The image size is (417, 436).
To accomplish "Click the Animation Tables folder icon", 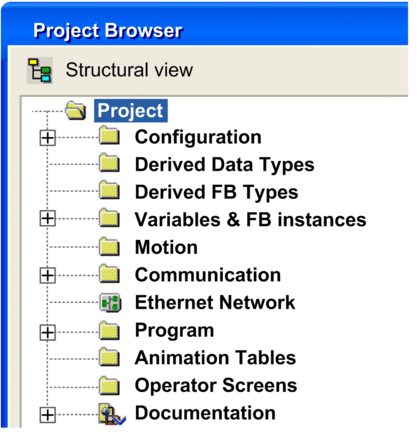I will point(110,357).
